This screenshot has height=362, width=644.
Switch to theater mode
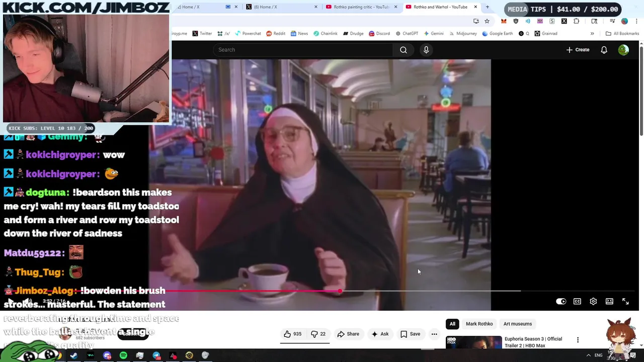[609, 301]
